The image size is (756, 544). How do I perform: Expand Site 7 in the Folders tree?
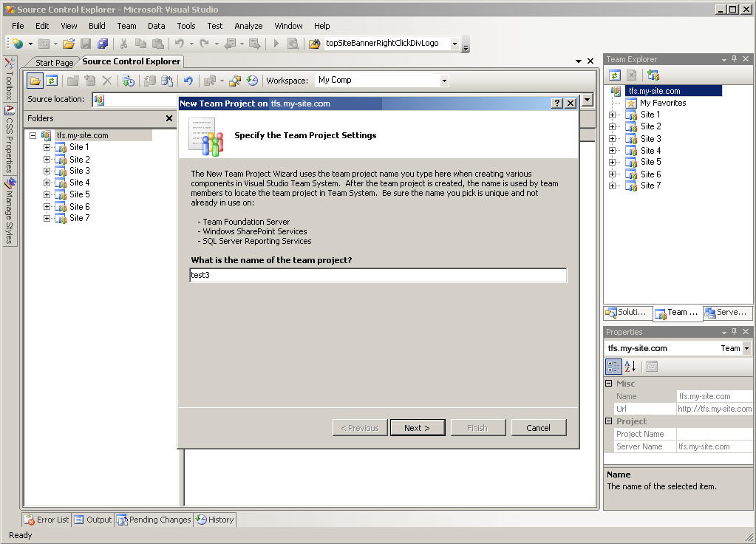[47, 219]
